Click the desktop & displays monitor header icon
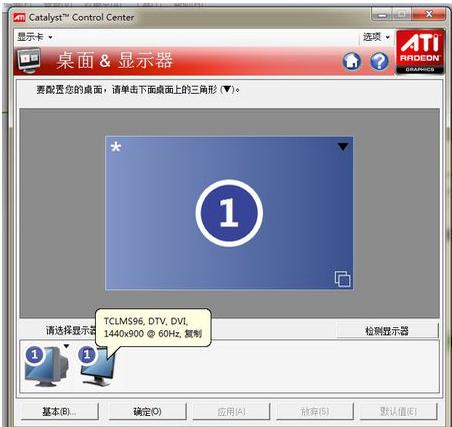Viewport: 452px width, 427px height. [x=29, y=61]
